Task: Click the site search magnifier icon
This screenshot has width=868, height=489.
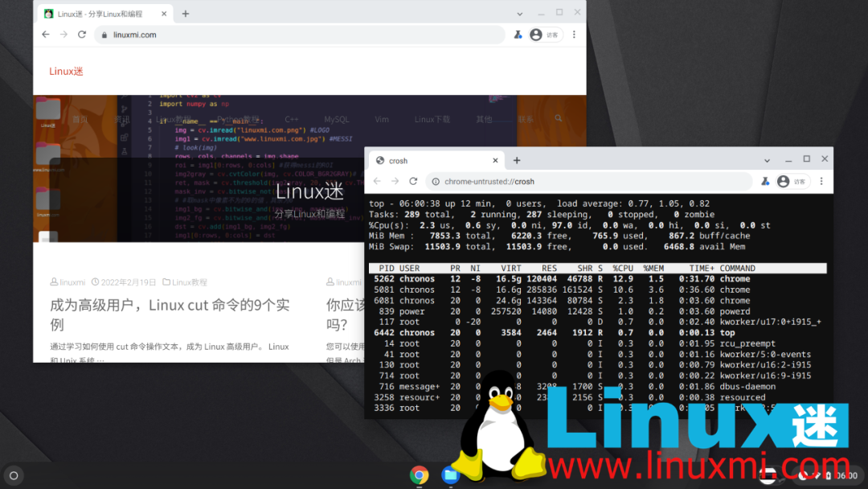Action: (x=558, y=118)
